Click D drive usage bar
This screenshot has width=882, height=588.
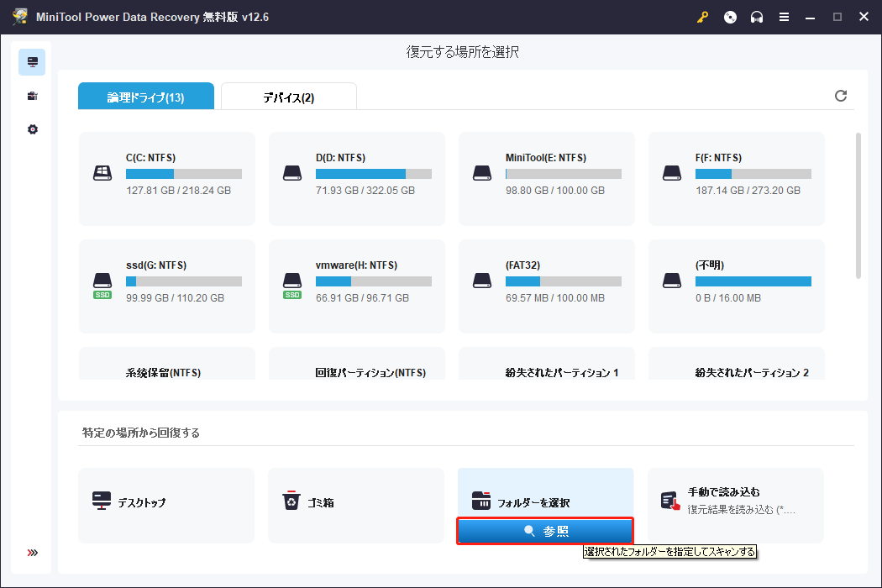tap(374, 174)
